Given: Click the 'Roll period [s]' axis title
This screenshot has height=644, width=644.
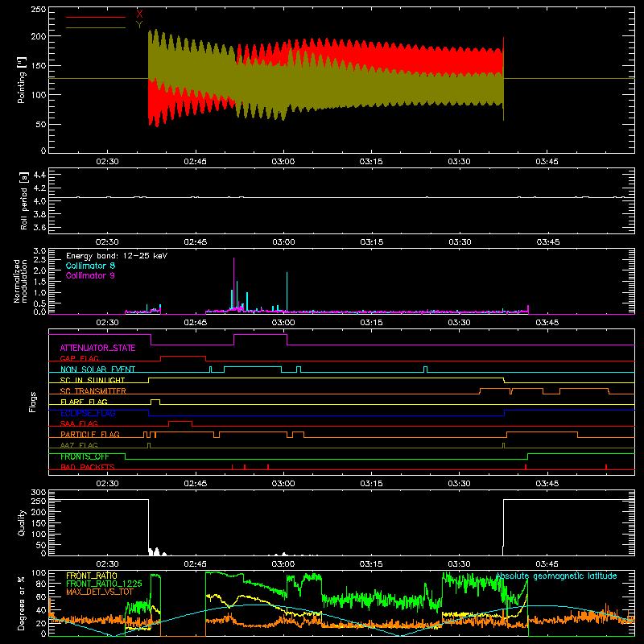Looking at the screenshot, I should [x=23, y=200].
